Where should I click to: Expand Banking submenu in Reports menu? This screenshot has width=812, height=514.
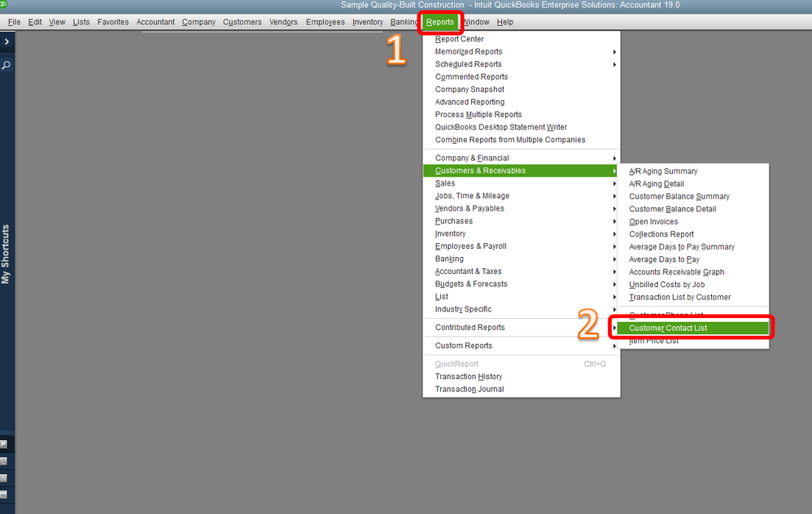click(522, 259)
